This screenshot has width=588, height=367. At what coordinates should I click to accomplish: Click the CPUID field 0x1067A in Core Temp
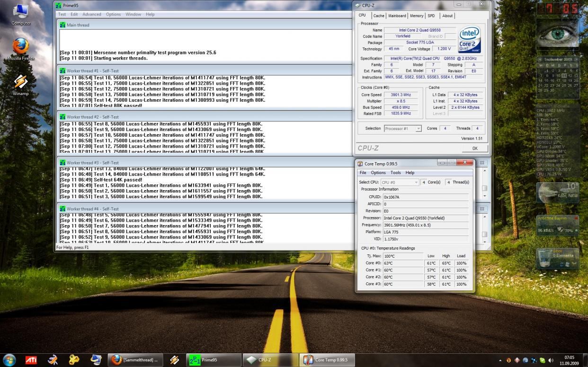[x=425, y=197]
